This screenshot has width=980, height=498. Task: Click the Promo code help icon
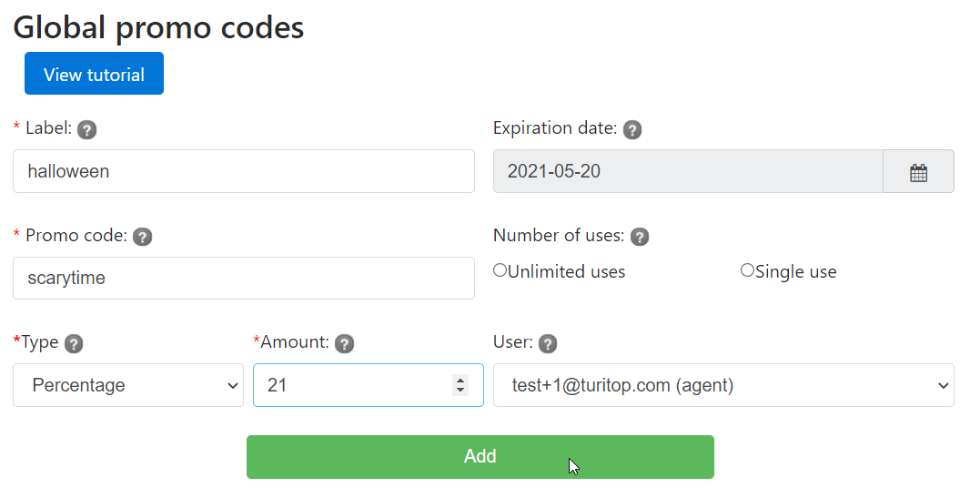[x=142, y=237]
